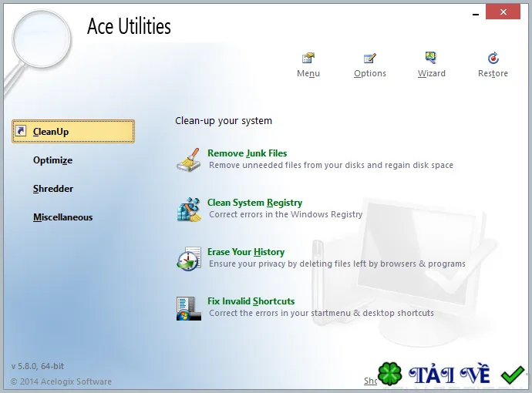Click 'Remove unneeded files from your disks' description
Viewport: 532px width, 393px height.
331,165
